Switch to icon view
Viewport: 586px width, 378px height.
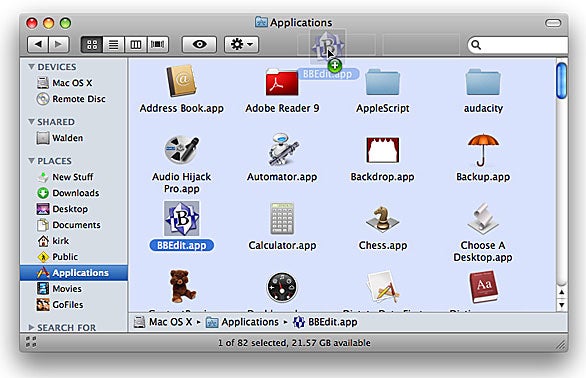coord(92,45)
